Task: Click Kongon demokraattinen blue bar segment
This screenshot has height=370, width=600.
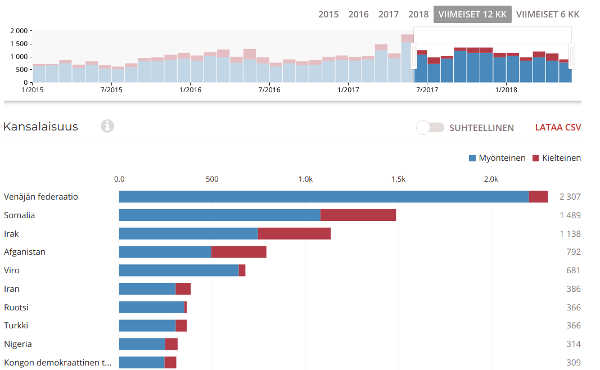Action: pyautogui.click(x=142, y=362)
